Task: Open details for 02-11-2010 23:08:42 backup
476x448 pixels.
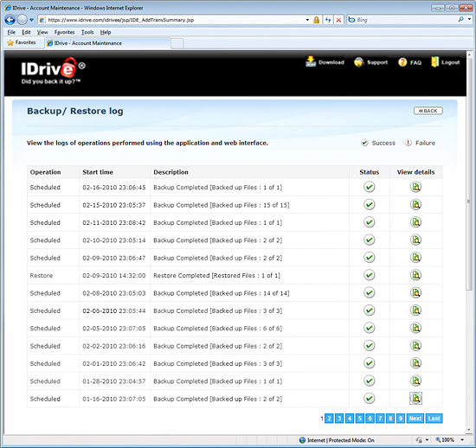Action: click(x=415, y=222)
